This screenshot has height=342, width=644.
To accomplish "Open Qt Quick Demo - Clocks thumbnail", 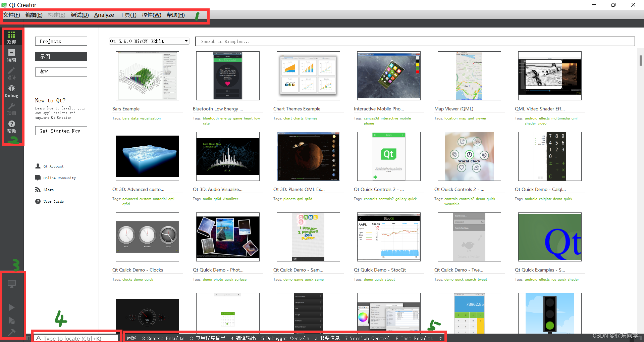I will tap(147, 237).
